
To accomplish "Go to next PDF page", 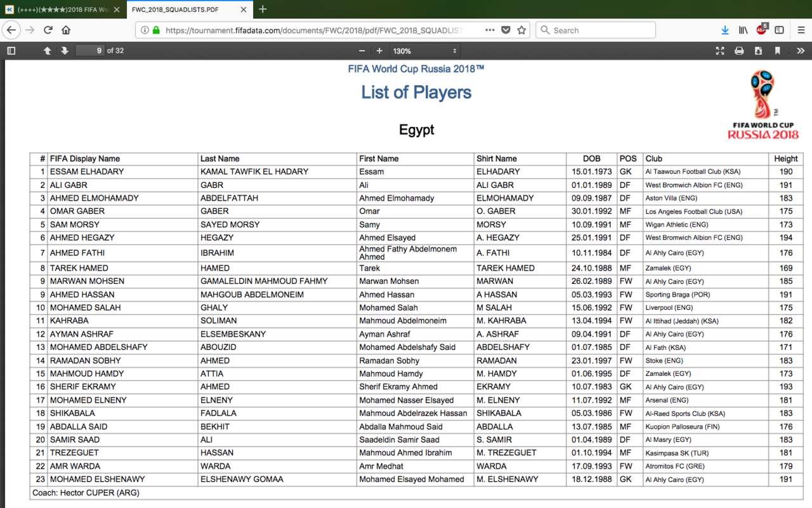I will click(64, 51).
